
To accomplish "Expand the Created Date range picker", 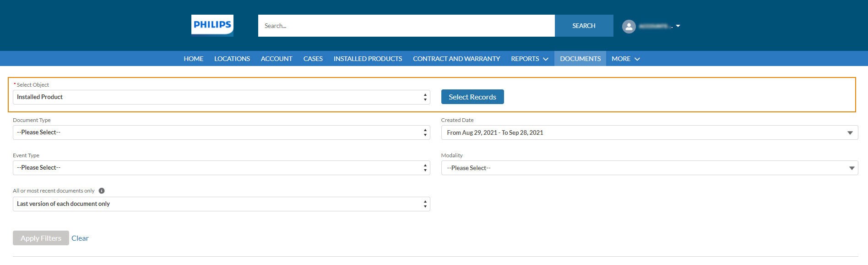I will (x=649, y=132).
